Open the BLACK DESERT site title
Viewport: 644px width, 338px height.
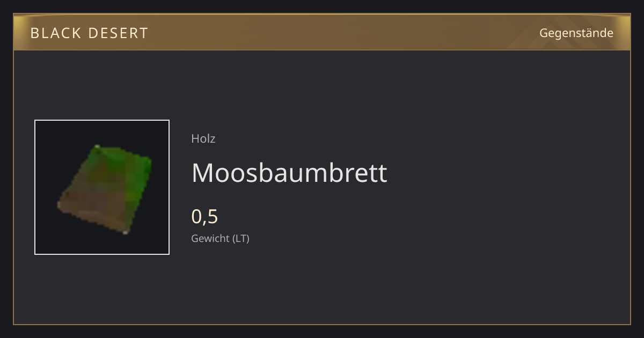point(90,33)
